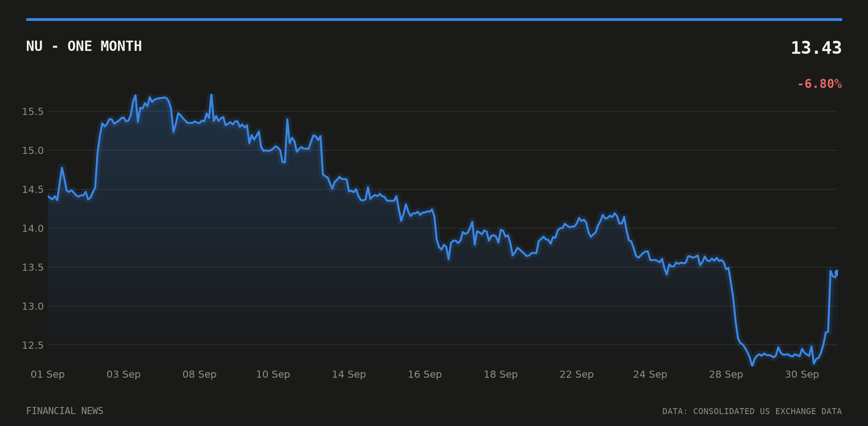Select the 22 Sep date label

click(576, 374)
